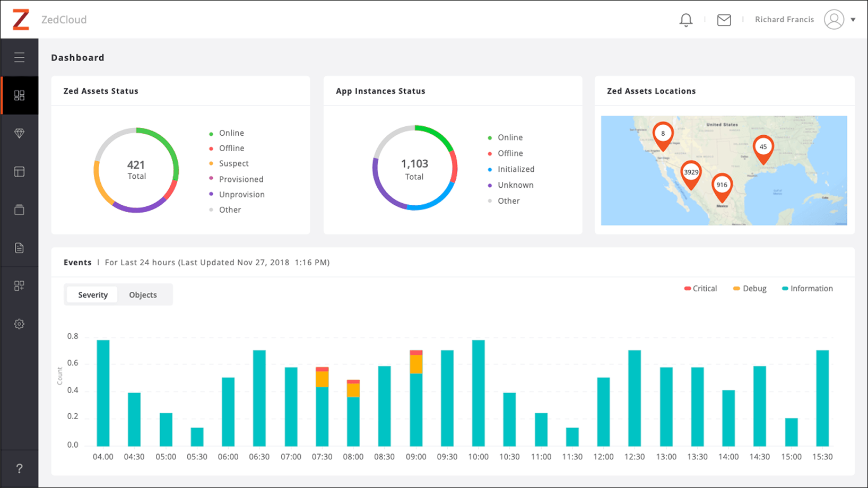The height and width of the screenshot is (488, 868).
Task: Open the hamburger menu in sidebar
Action: pyautogui.click(x=19, y=57)
